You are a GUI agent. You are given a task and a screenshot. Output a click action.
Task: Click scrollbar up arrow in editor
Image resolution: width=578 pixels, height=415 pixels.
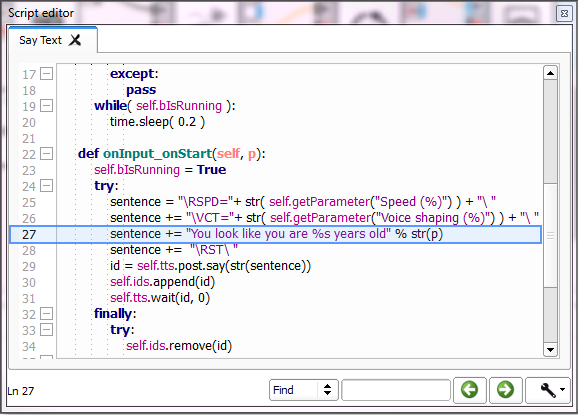pos(550,73)
